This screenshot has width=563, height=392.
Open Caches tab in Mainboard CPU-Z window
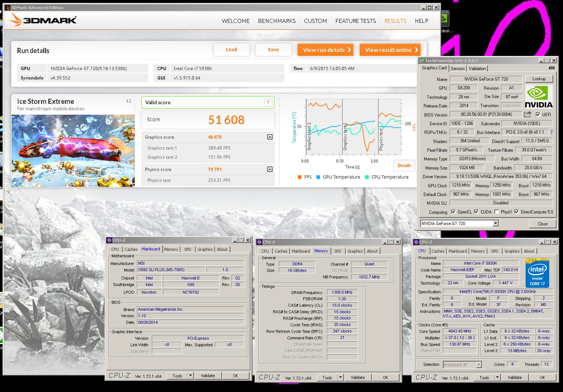[131, 249]
